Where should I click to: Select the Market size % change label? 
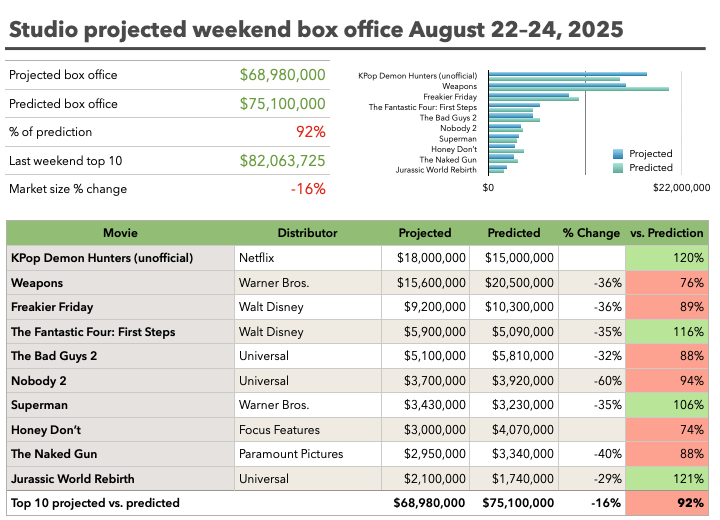68,189
